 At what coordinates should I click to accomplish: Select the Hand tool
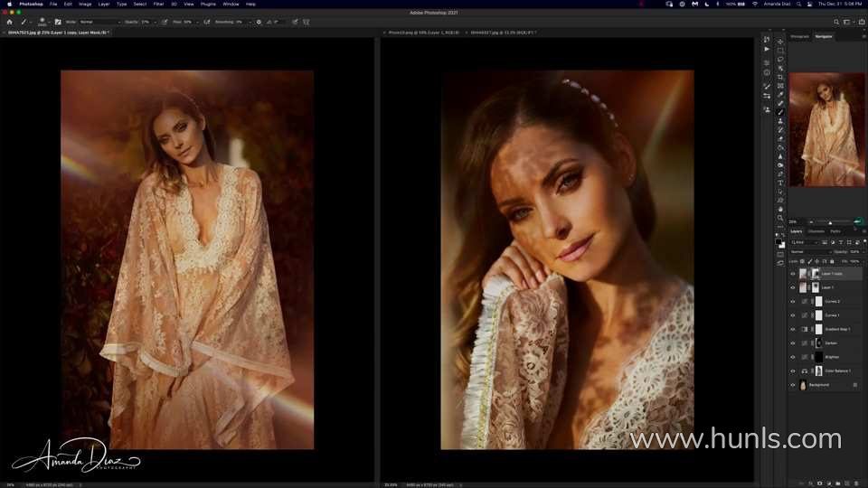coord(780,209)
